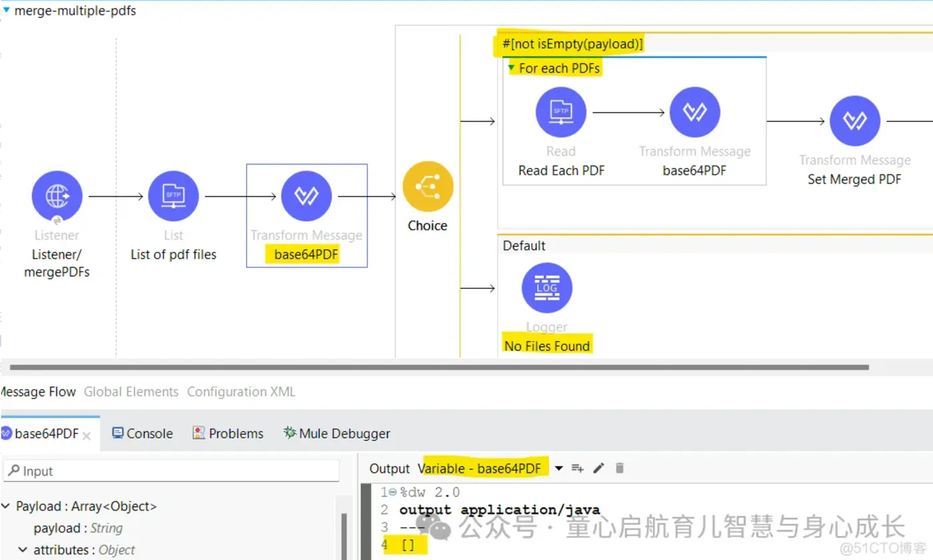Click the delete output trash icon

(x=620, y=468)
